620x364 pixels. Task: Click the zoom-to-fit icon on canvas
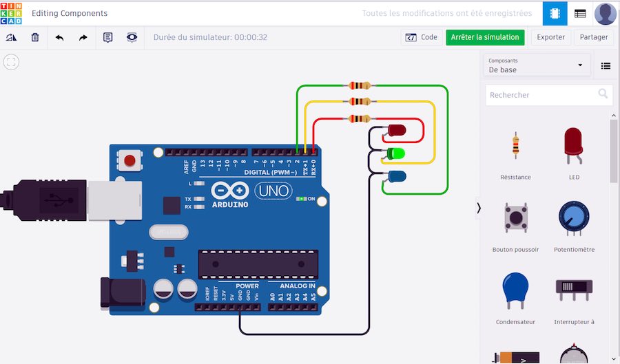(11, 62)
